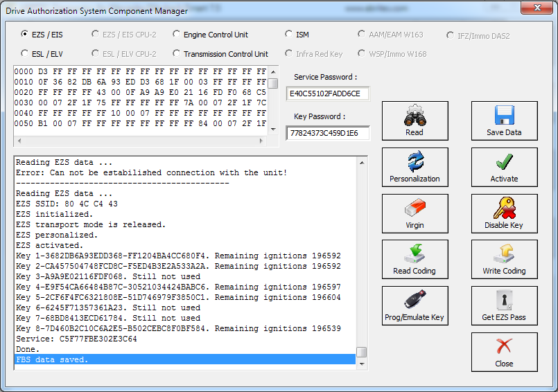
Task: Click hex row 0010 in data view
Action: coord(141,82)
